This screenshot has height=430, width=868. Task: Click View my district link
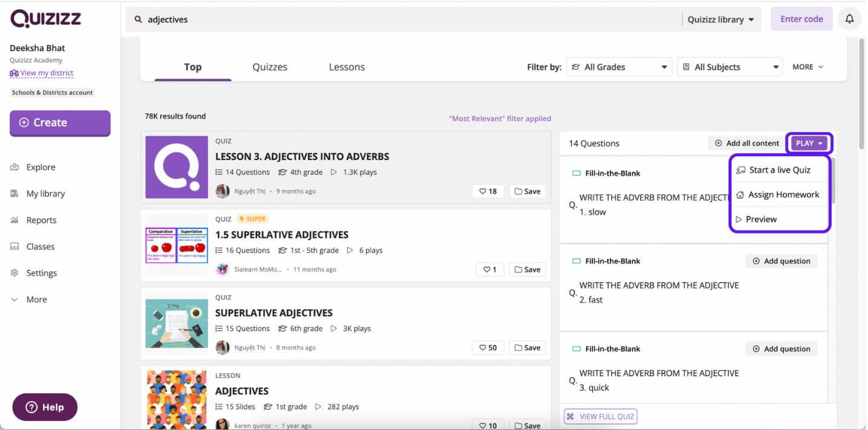(42, 73)
